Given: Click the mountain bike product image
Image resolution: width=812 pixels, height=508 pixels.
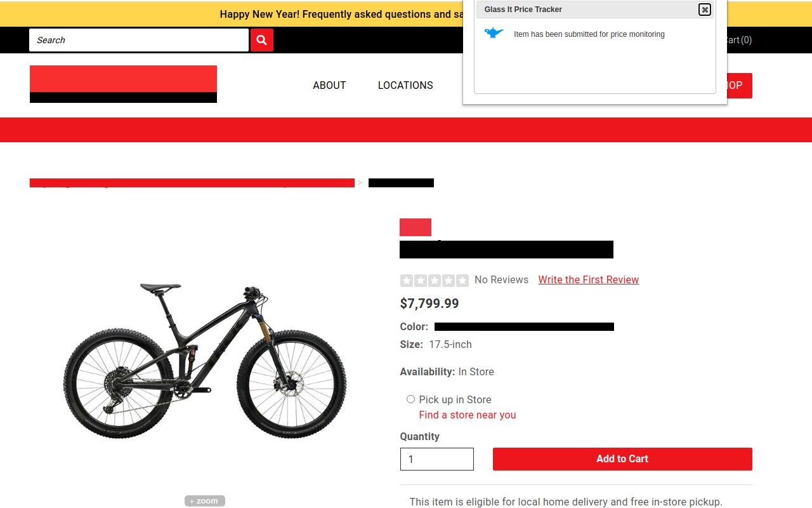Looking at the screenshot, I should pos(205,359).
